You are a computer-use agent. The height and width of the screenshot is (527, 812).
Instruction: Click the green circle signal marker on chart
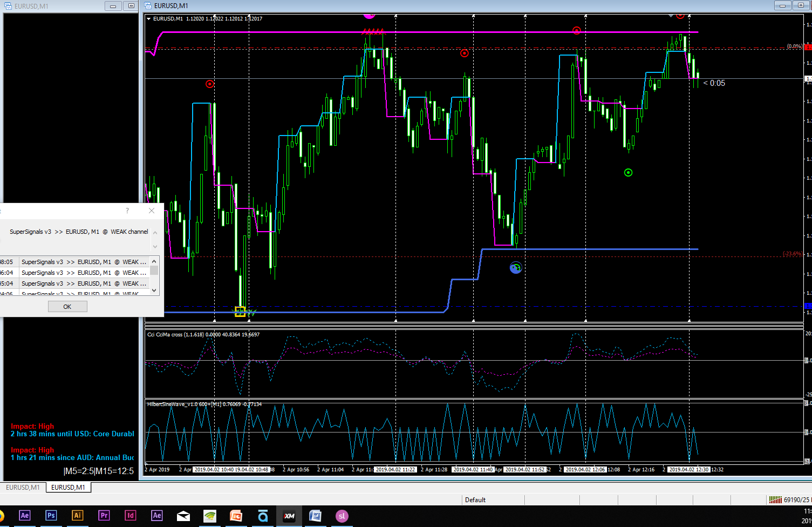(x=628, y=173)
